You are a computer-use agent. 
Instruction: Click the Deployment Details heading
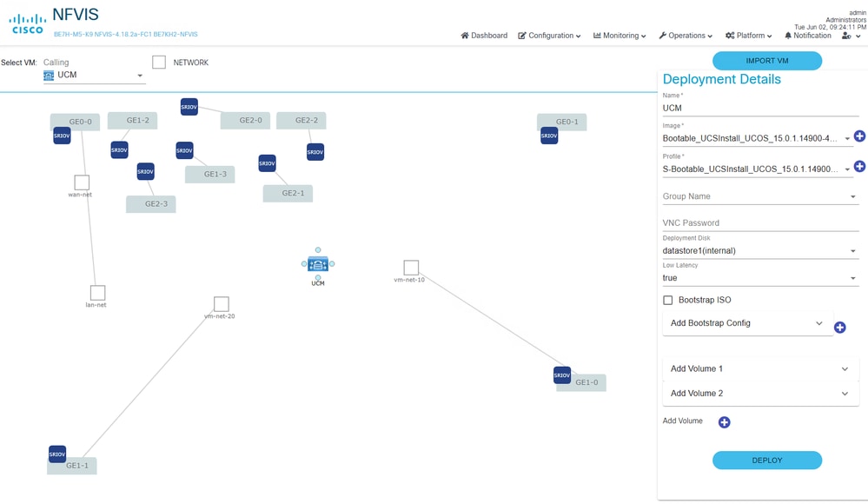(x=722, y=79)
